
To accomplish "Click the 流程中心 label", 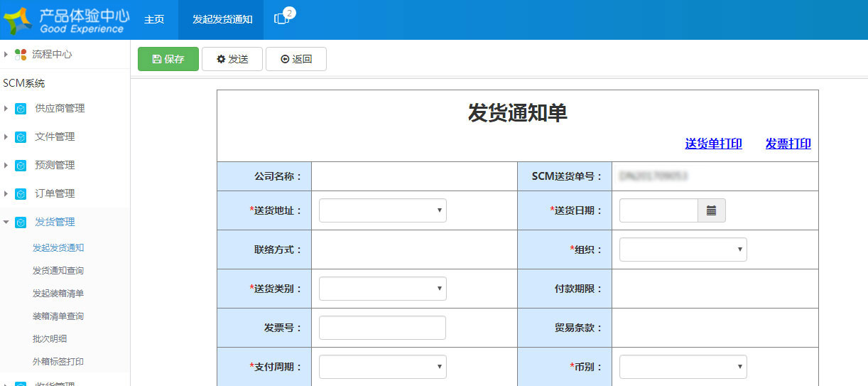I will (52, 54).
